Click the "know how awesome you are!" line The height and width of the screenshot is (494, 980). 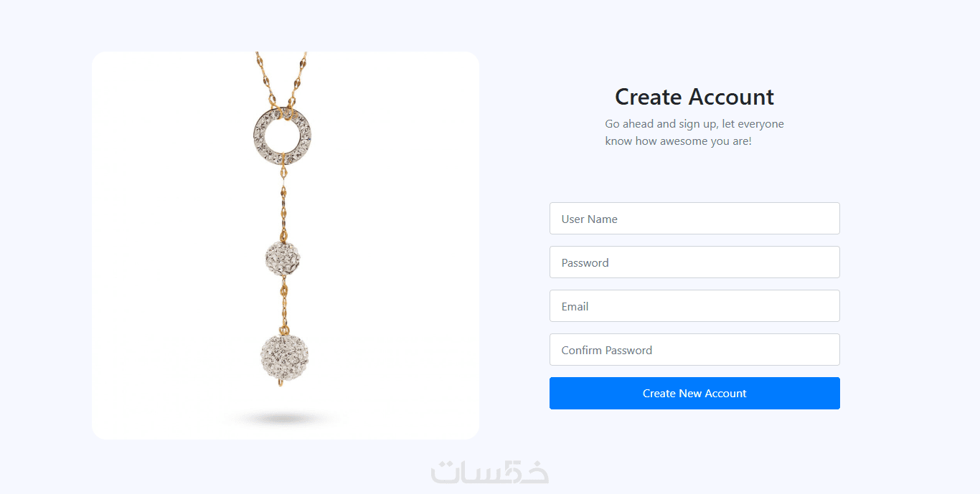tap(678, 141)
